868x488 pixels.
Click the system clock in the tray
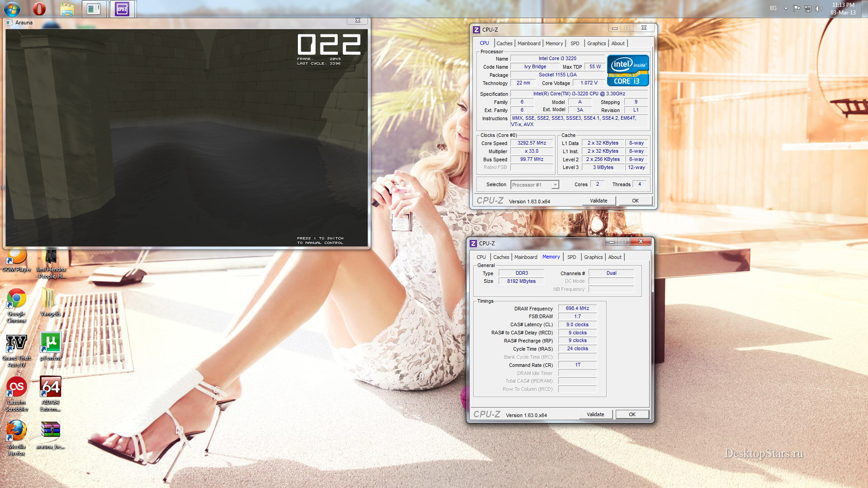843,9
